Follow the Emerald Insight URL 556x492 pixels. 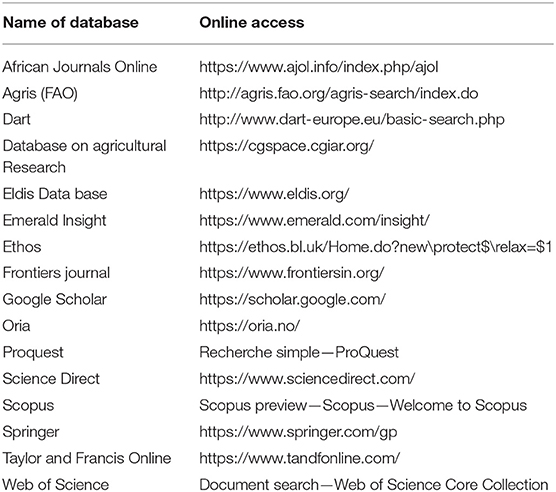point(314,220)
